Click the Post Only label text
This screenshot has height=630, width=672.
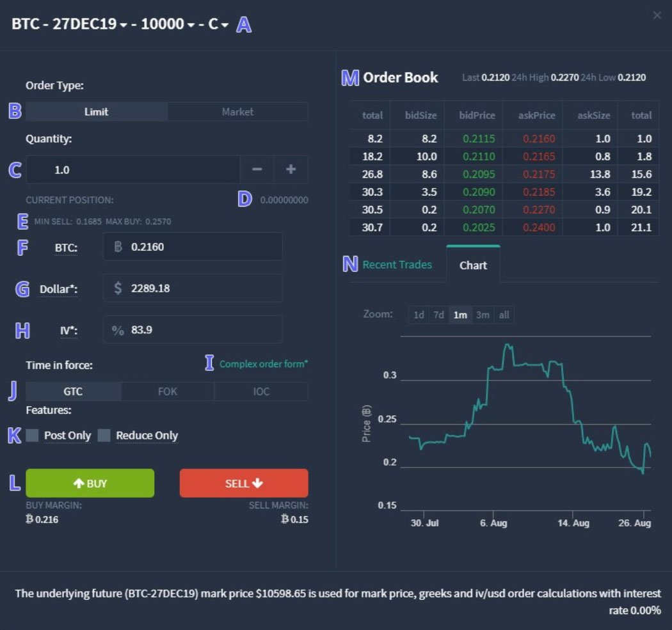point(67,436)
